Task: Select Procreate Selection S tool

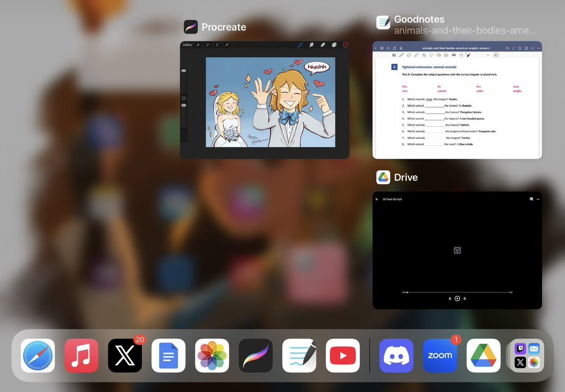Action: (217, 45)
